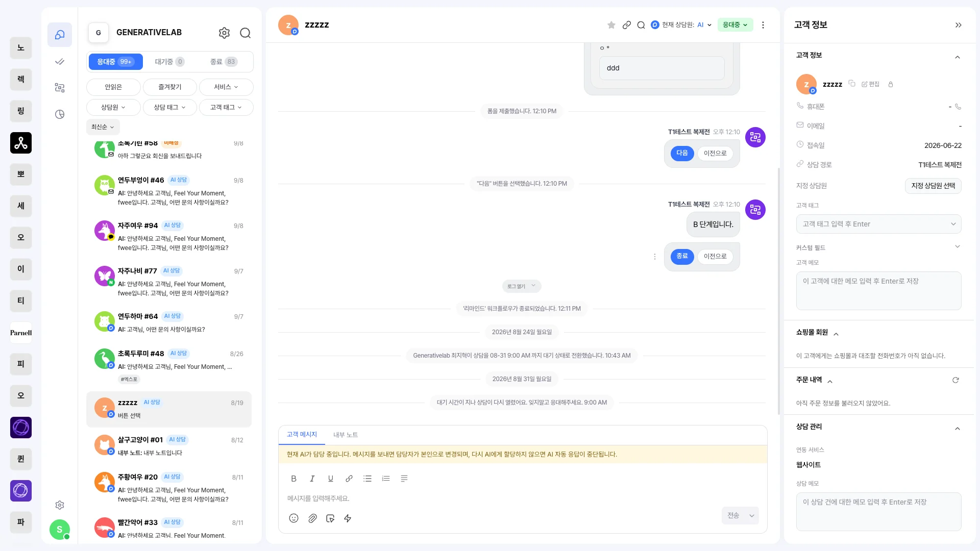Open the three-dot chat options menu
This screenshot has width=980, height=551.
coord(763,25)
